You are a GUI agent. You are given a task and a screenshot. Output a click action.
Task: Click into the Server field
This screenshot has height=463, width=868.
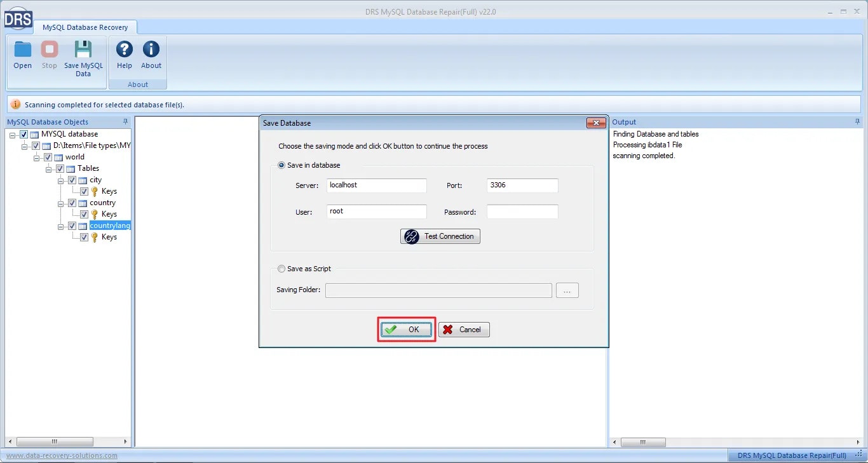pos(377,185)
